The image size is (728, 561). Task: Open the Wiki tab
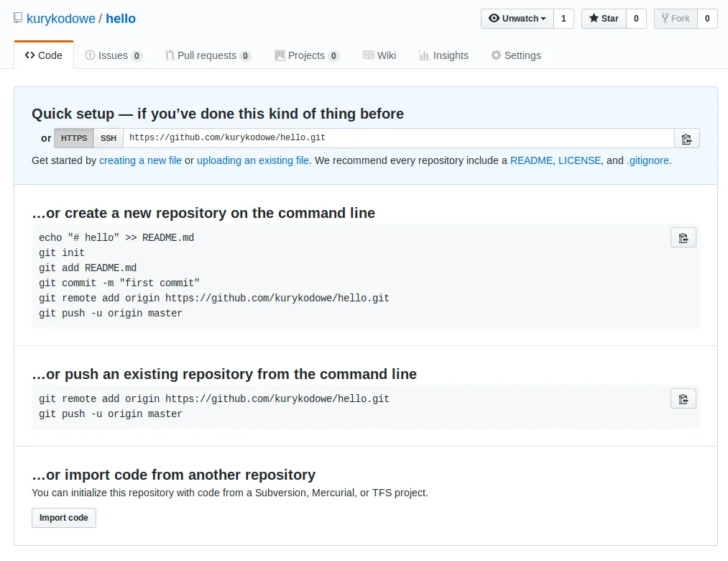[379, 55]
